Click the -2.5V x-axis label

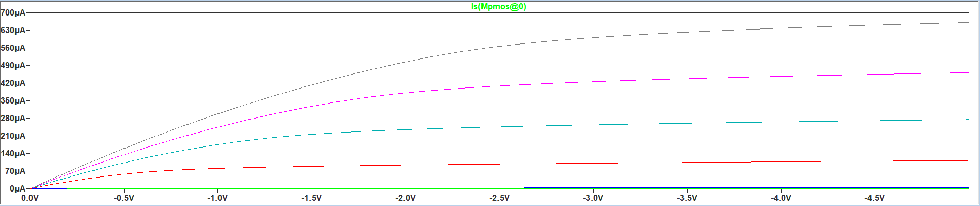(x=500, y=198)
